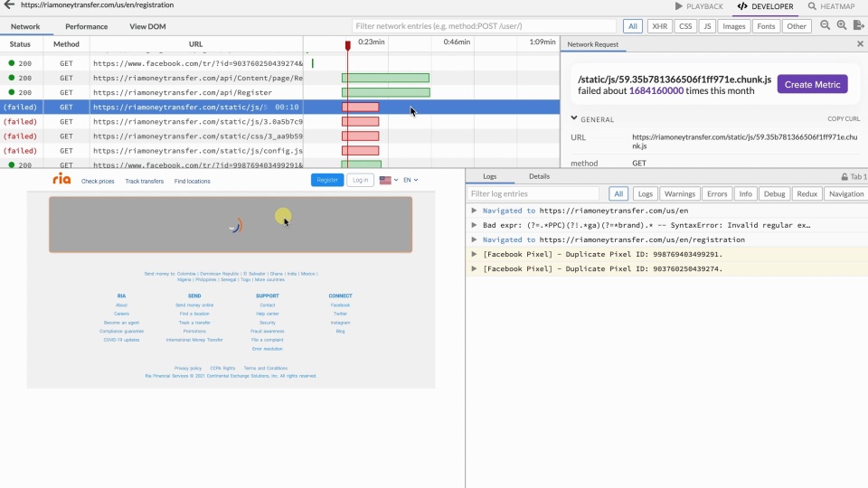Click the Ria logo in the replay
Screen dimensions: 868x488
(61, 179)
